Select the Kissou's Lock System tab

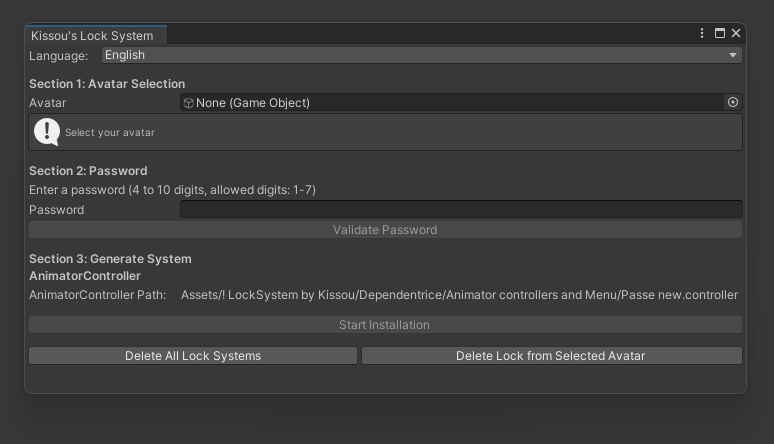tap(92, 35)
